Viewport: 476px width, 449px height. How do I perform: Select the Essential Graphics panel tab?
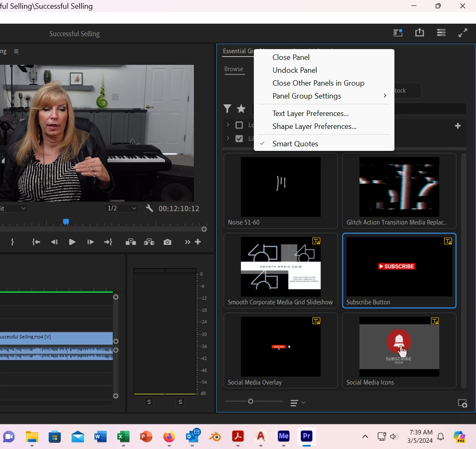238,51
